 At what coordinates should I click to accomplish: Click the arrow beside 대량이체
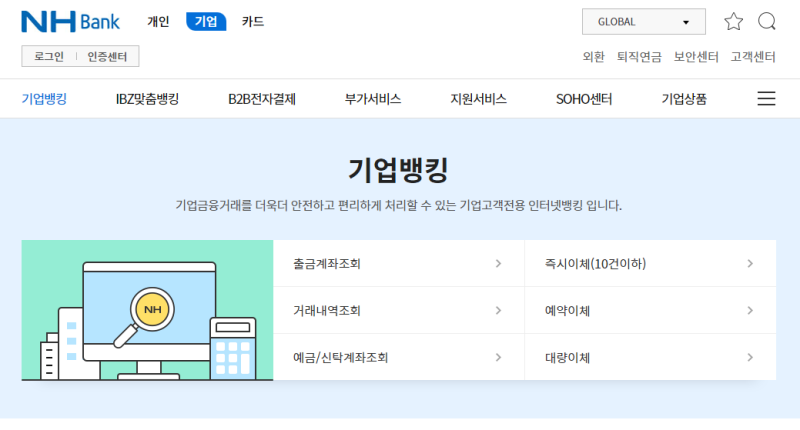click(x=750, y=357)
